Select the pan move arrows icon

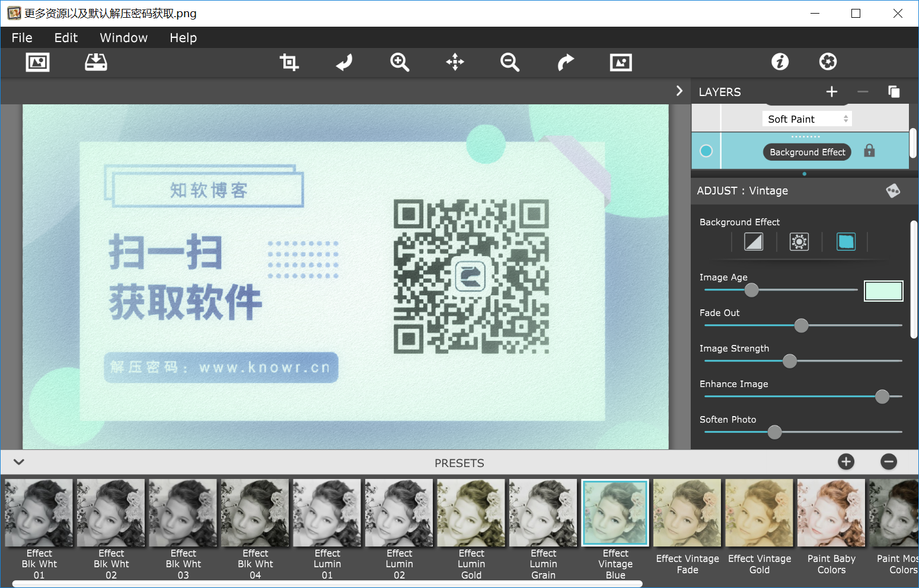pyautogui.click(x=455, y=62)
